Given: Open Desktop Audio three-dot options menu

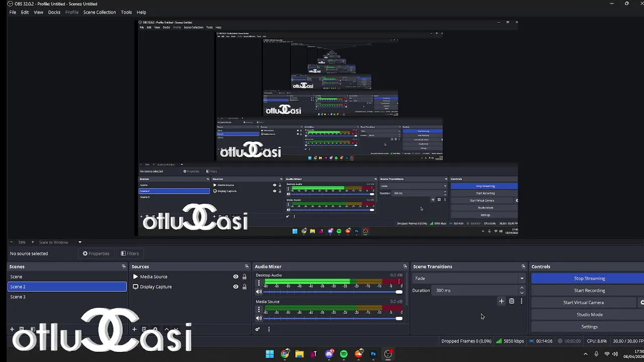Looking at the screenshot, I should tap(259, 283).
